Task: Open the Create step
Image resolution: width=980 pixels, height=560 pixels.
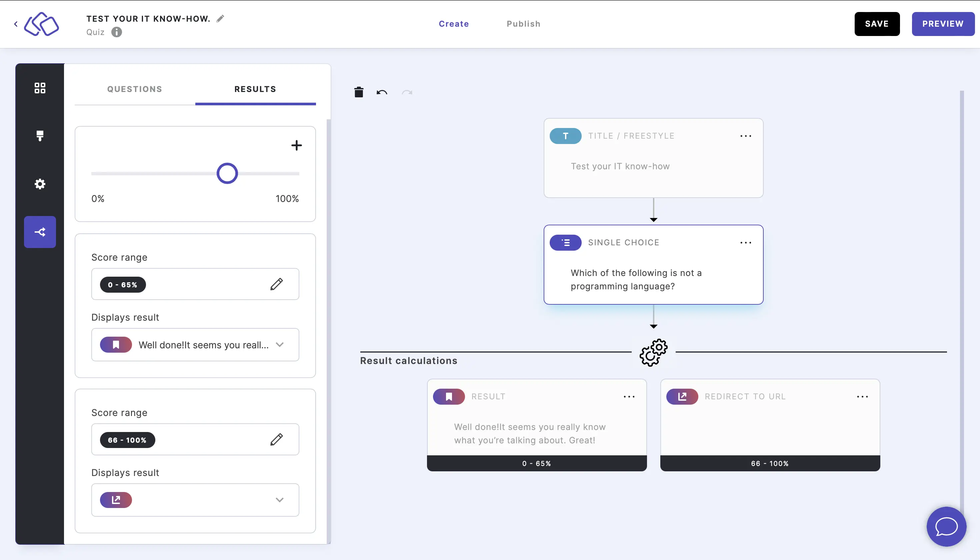Action: click(x=454, y=24)
